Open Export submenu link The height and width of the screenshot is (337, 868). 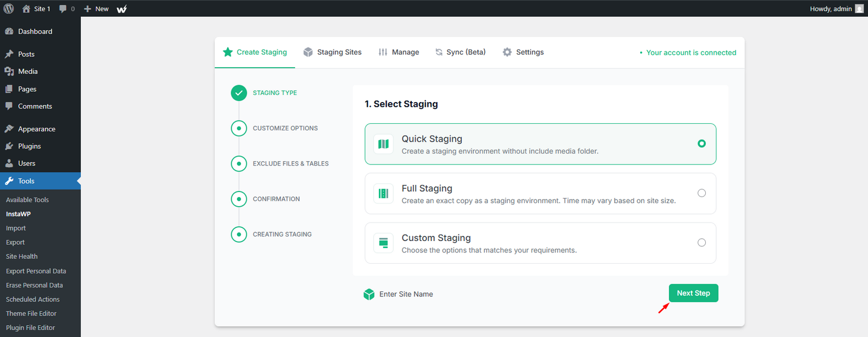[x=15, y=243]
